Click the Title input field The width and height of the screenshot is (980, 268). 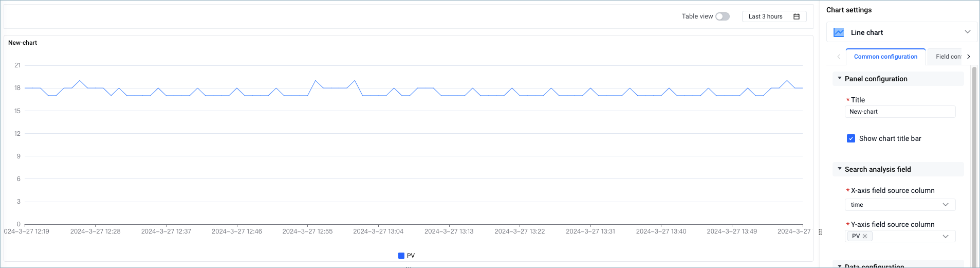900,112
